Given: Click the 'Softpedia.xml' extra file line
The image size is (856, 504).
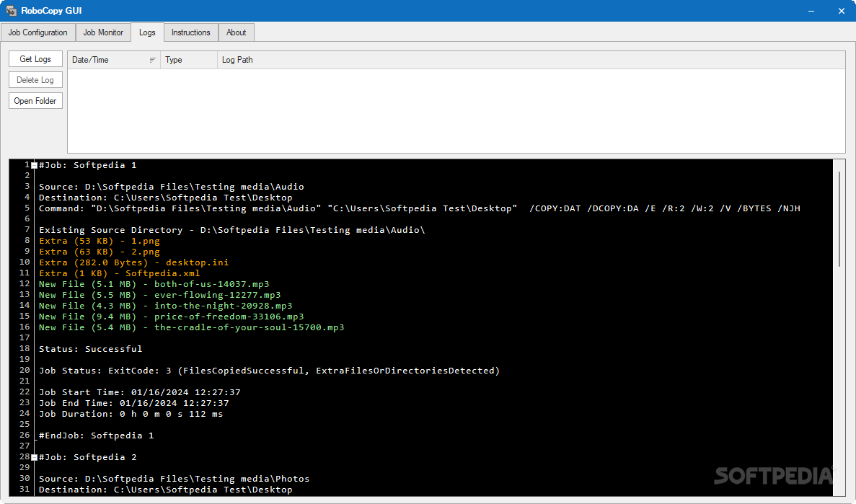Looking at the screenshot, I should pyautogui.click(x=120, y=273).
